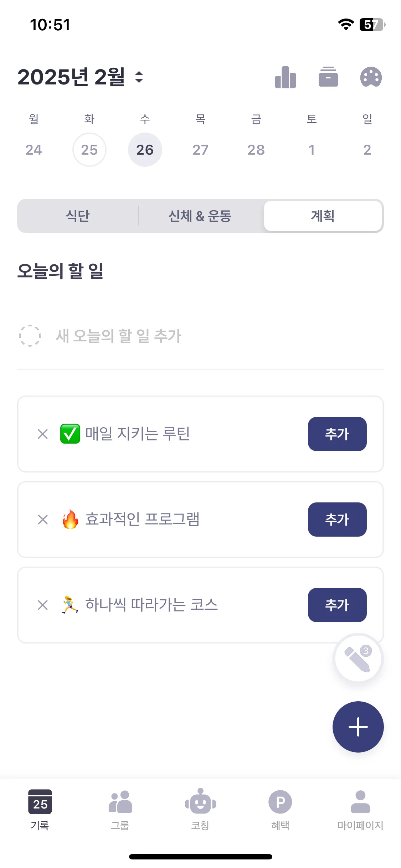Dismiss the 효과적인 프로그램 card
Viewport: 401px width, 868px height.
click(43, 520)
